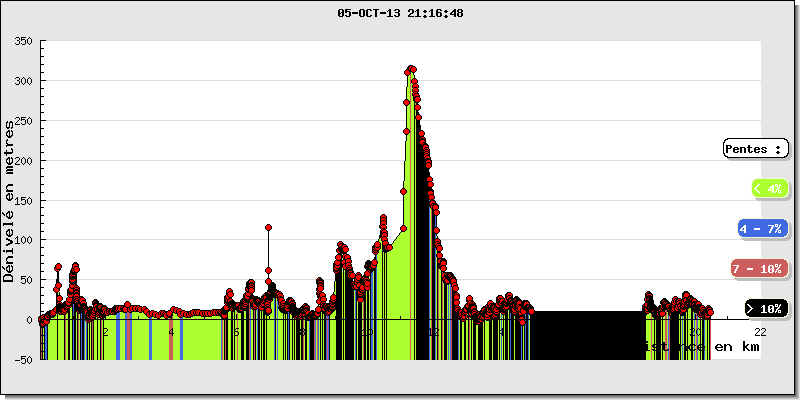Click the x-axis value 22
The height and width of the screenshot is (400, 800).
point(760,332)
